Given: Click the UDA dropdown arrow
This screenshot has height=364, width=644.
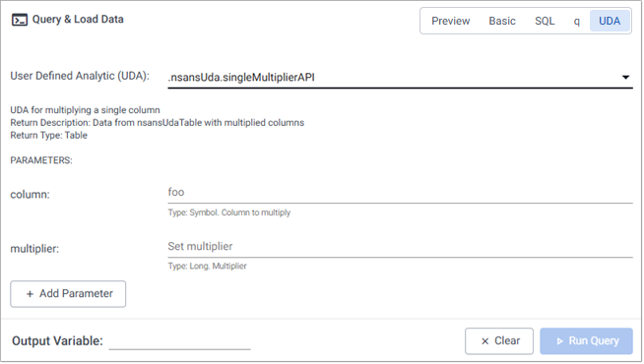Looking at the screenshot, I should 625,77.
